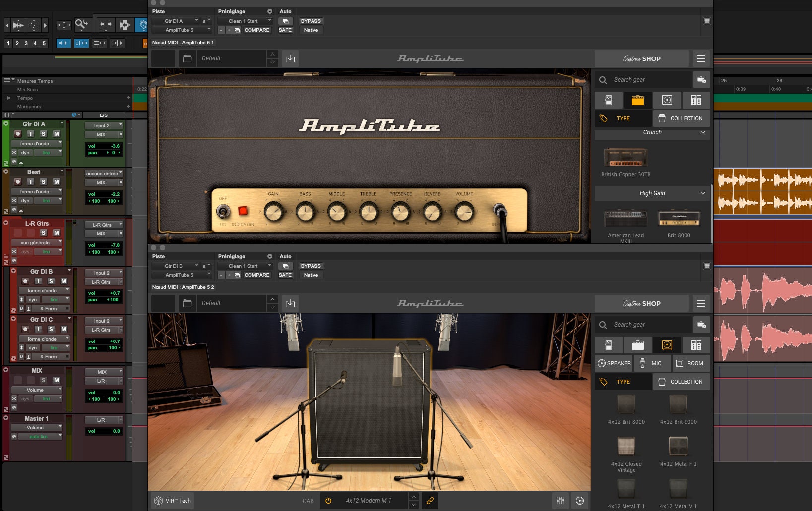Toggle the amp ON/OFF power switch
The width and height of the screenshot is (812, 511).
tap(223, 212)
